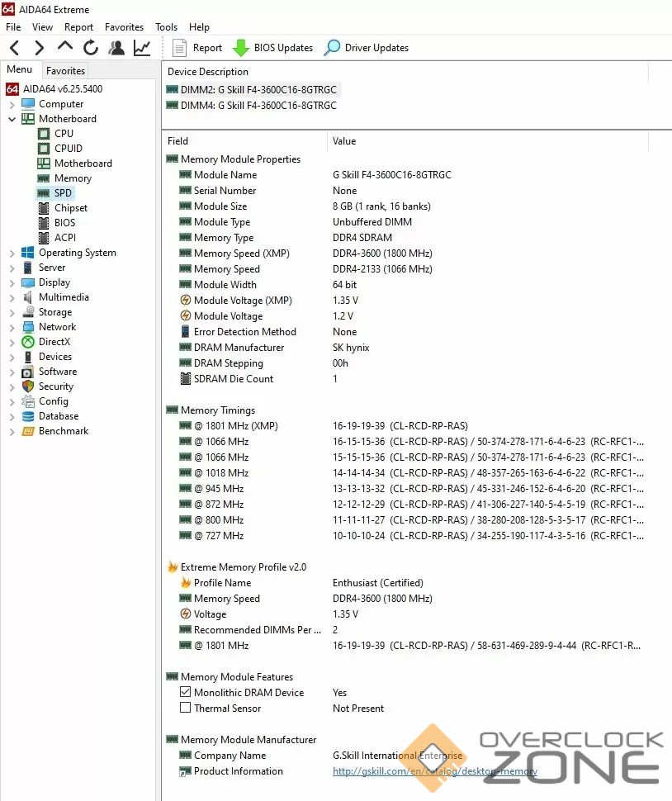Viewport: 672px width, 801px height.
Task: Expand the Computer tree node
Action: pyautogui.click(x=12, y=104)
